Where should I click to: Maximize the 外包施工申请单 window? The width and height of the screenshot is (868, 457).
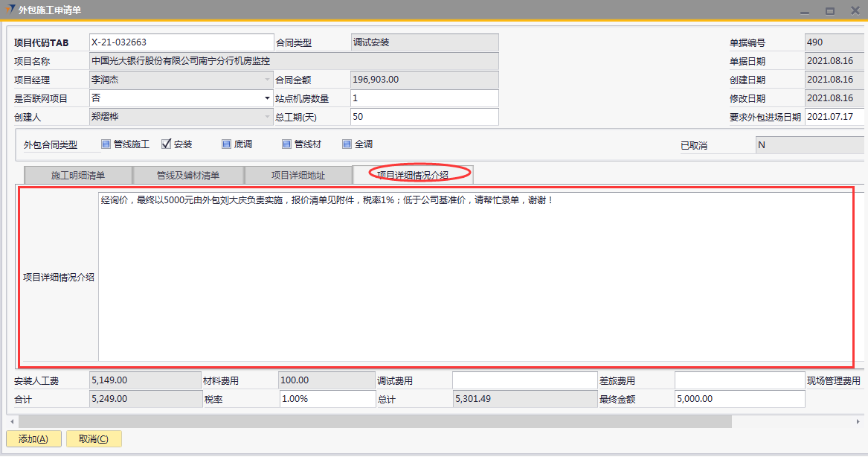click(x=830, y=10)
